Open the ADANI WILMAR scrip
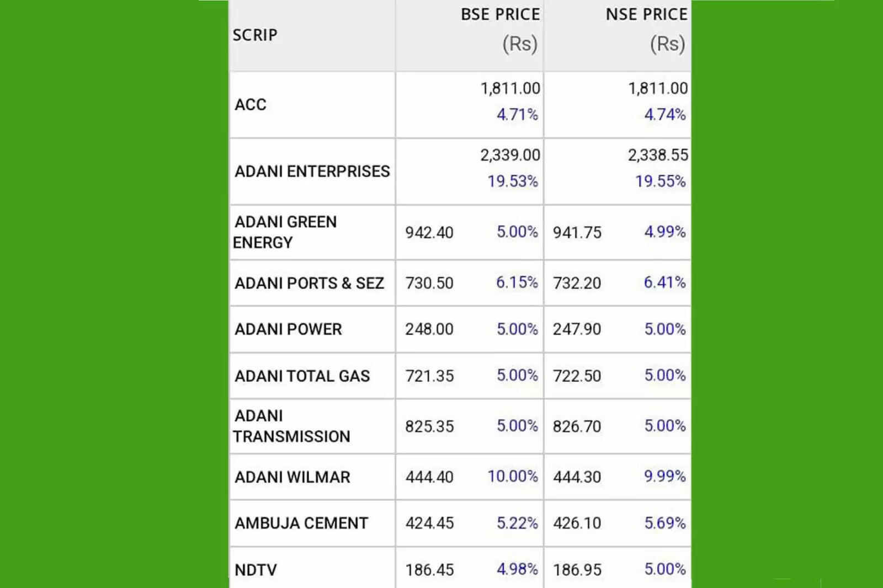Screen dimensions: 883x588 [292, 477]
